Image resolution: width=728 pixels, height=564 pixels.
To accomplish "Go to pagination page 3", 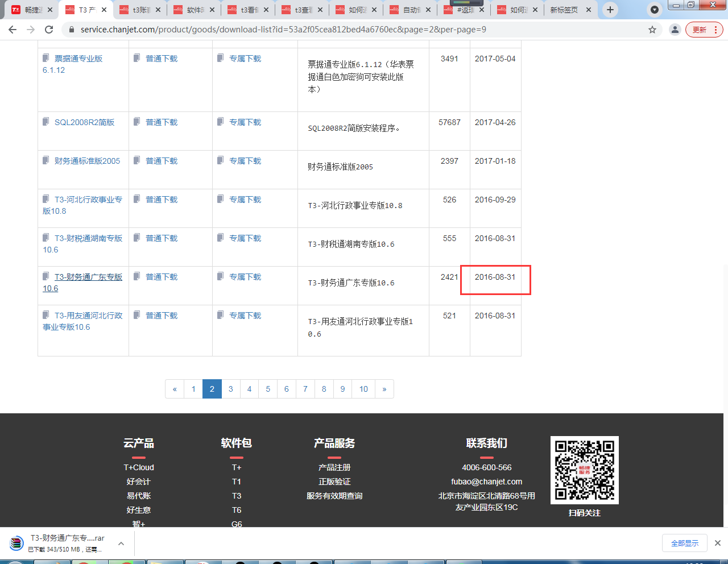I will click(230, 389).
